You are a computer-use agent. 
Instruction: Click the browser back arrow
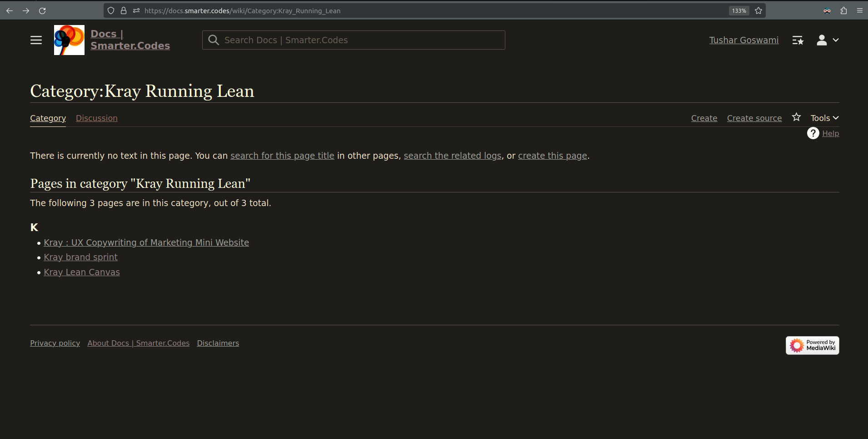click(x=10, y=10)
